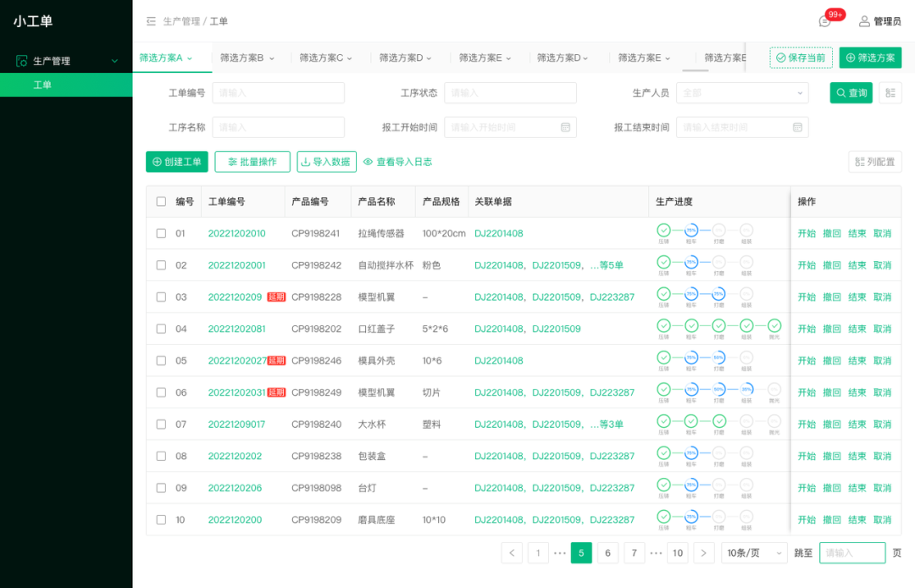Click the 生产管理 breadcrumb
The image size is (915, 588).
pos(181,21)
